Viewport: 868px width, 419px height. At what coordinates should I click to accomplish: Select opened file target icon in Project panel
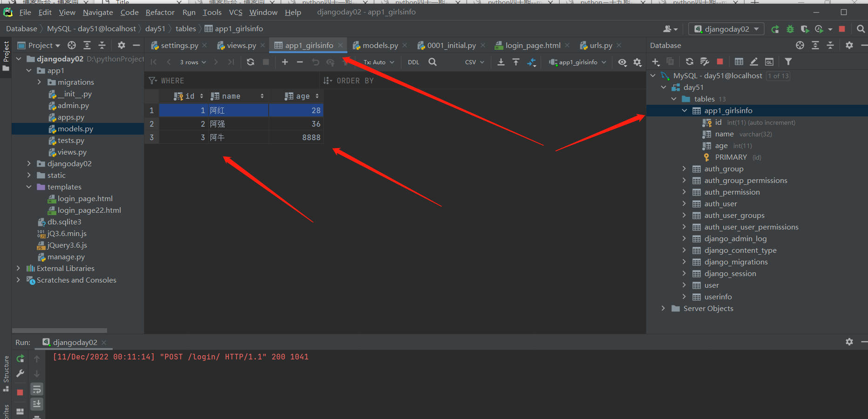(72, 45)
